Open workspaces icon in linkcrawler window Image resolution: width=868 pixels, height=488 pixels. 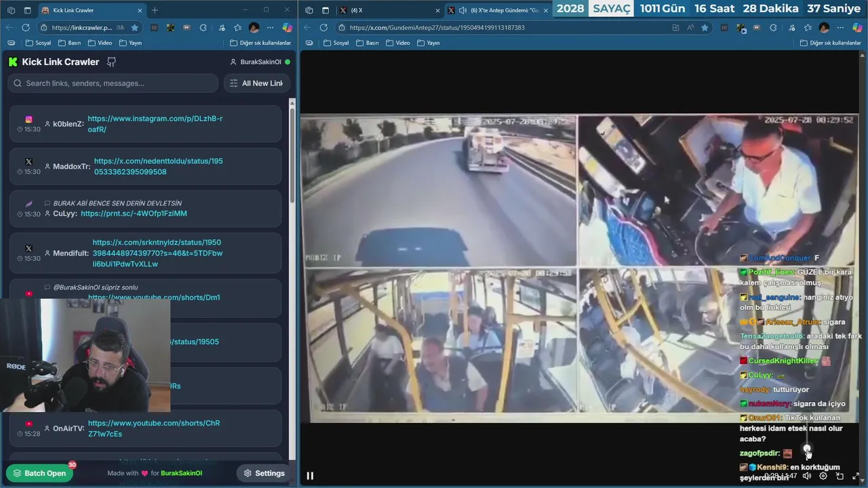(10, 10)
